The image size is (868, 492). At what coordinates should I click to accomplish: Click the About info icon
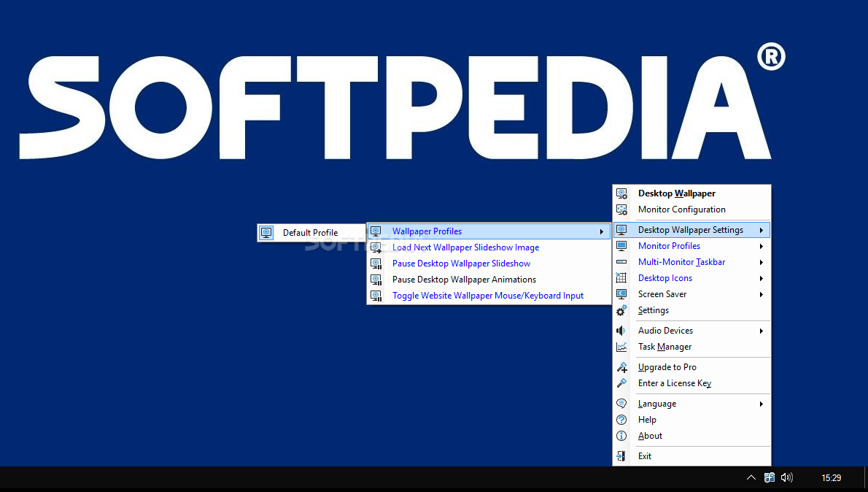pos(621,436)
